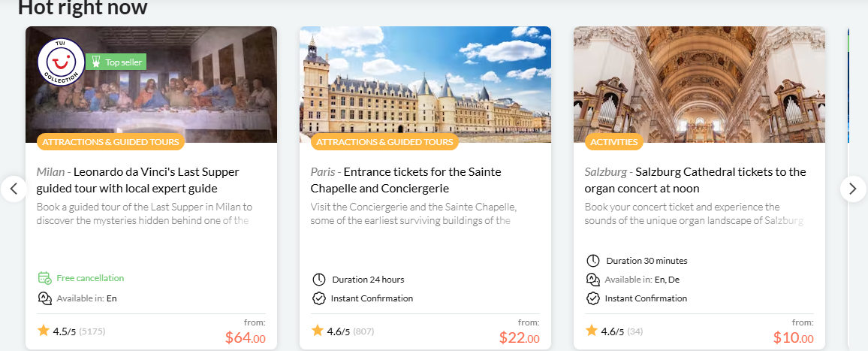Click the language icon on Milan card

tap(44, 298)
